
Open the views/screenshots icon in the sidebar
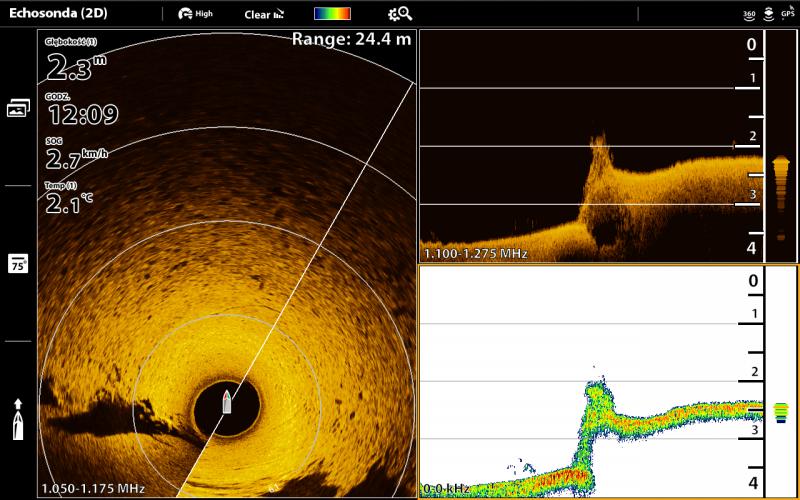coord(18,108)
